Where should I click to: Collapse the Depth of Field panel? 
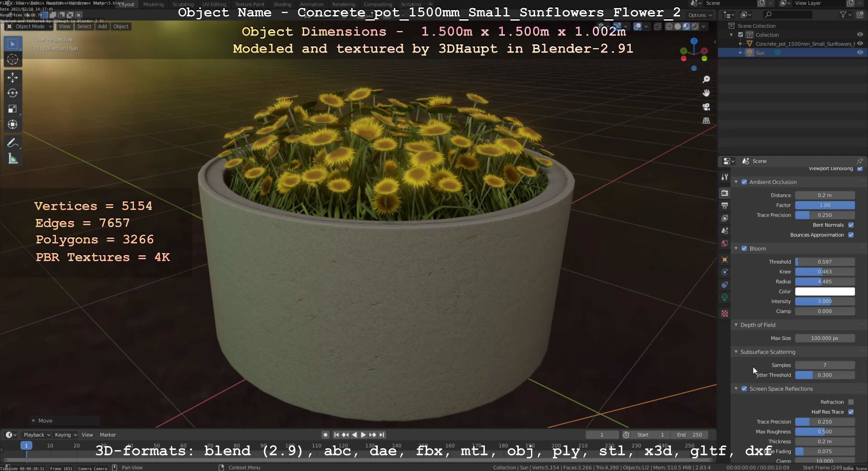[x=736, y=325]
